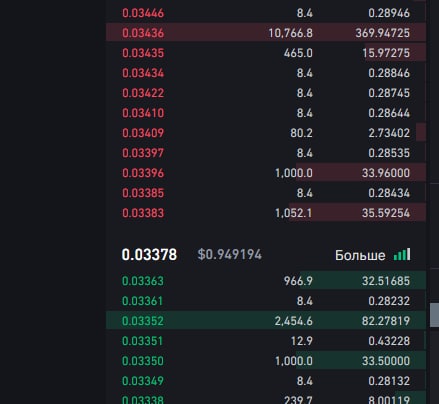The height and width of the screenshot is (404, 439).
Task: Select ask price 0.03385
Action: click(143, 193)
